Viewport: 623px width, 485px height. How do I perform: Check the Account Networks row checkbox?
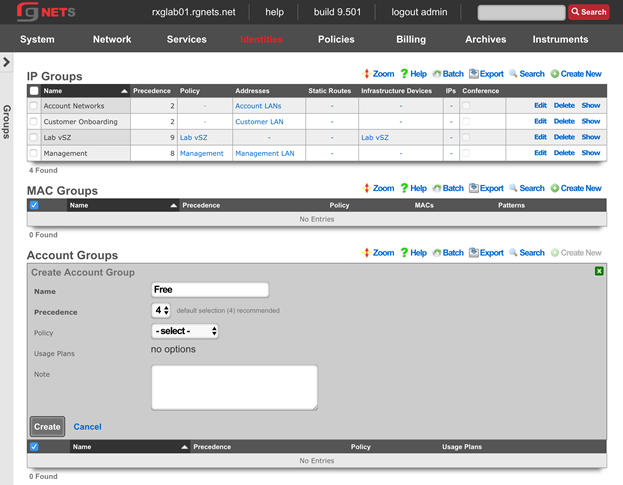pyautogui.click(x=34, y=105)
